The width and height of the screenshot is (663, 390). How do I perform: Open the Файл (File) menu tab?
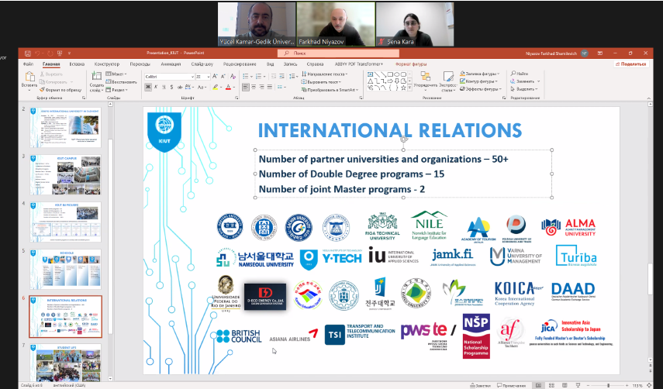point(28,64)
